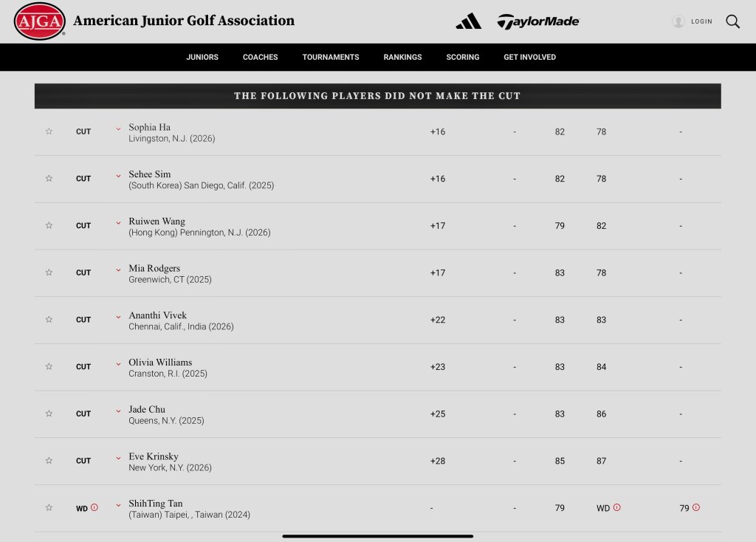Click the Adidas sponsor logo

[469, 21]
